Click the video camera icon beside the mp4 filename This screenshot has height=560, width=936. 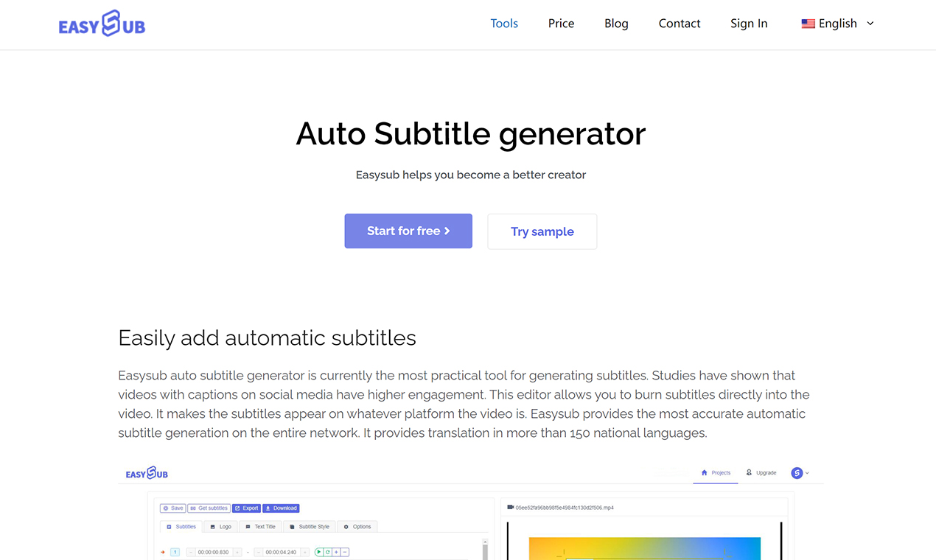coord(510,507)
